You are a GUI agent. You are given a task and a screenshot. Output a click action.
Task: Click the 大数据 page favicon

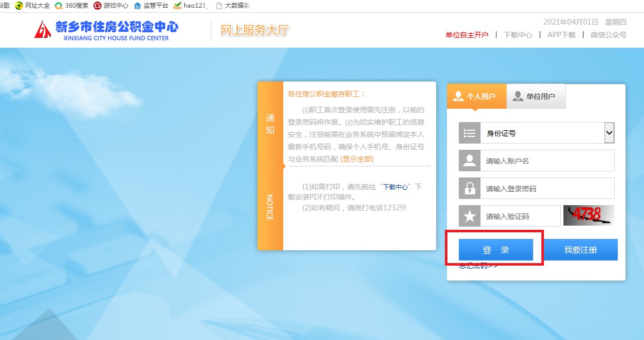[x=220, y=6]
